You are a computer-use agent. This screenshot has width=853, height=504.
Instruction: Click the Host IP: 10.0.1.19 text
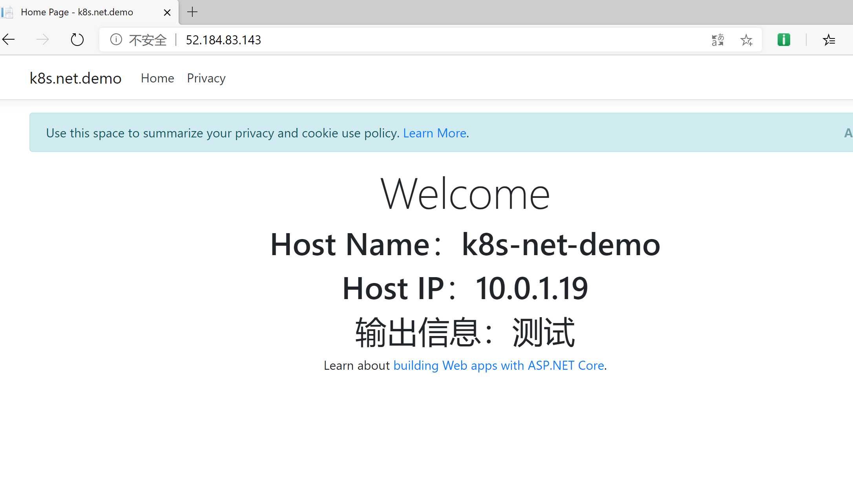[465, 288]
